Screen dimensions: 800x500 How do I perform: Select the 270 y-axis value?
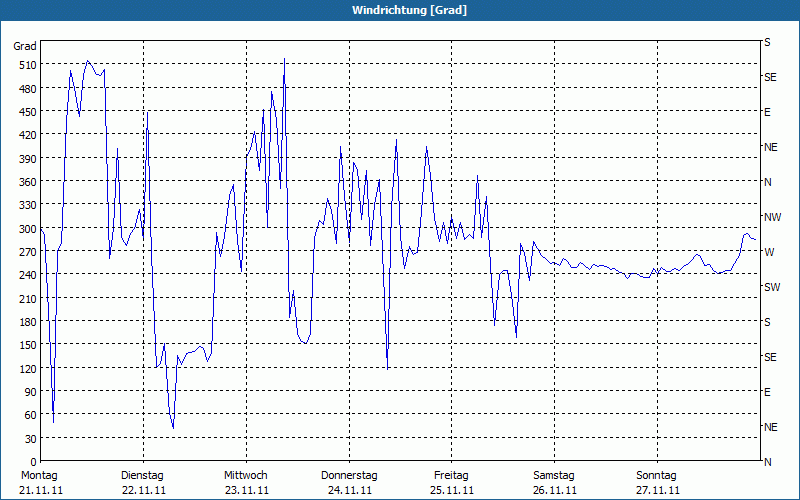point(28,252)
